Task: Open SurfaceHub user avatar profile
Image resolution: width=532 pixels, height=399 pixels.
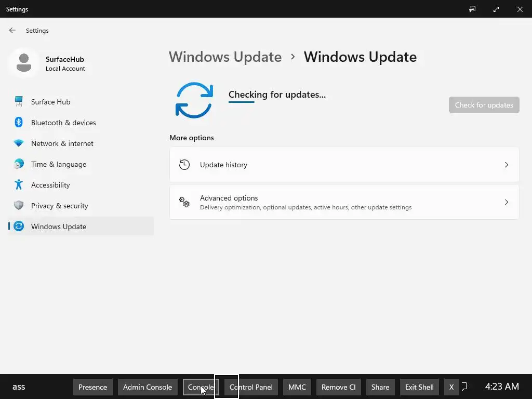Action: click(x=24, y=63)
